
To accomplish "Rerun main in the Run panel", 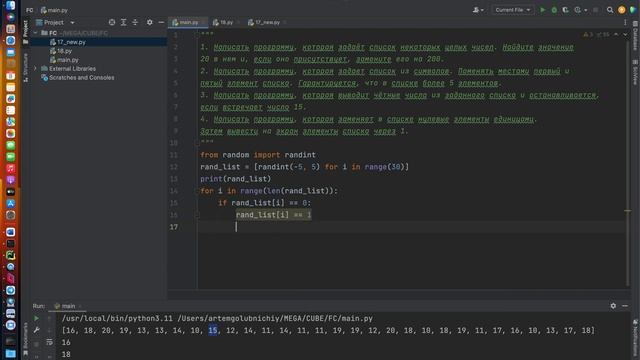I will (36, 318).
